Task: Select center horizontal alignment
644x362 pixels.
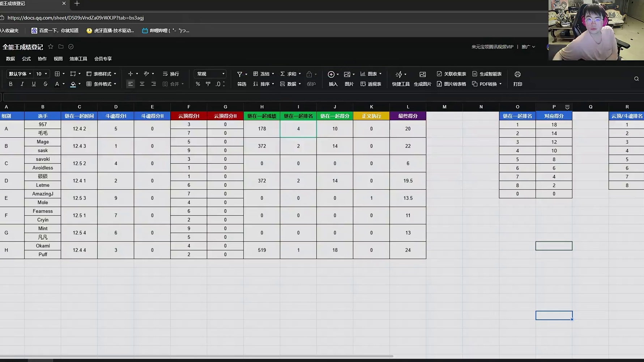Action: (142, 84)
